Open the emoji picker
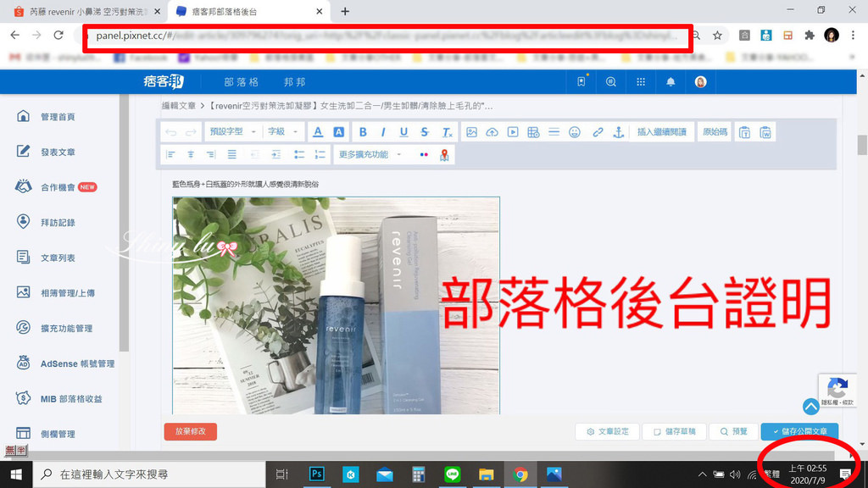868x488 pixels. (575, 132)
